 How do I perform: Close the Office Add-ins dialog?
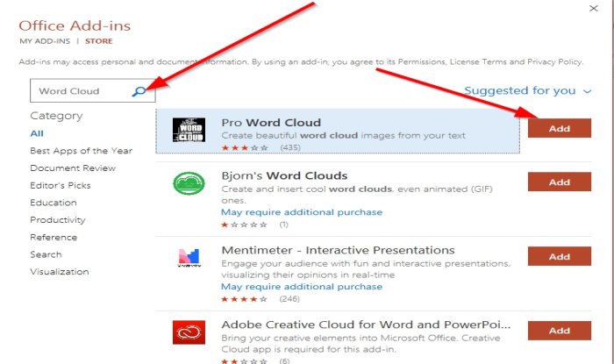pyautogui.click(x=594, y=8)
